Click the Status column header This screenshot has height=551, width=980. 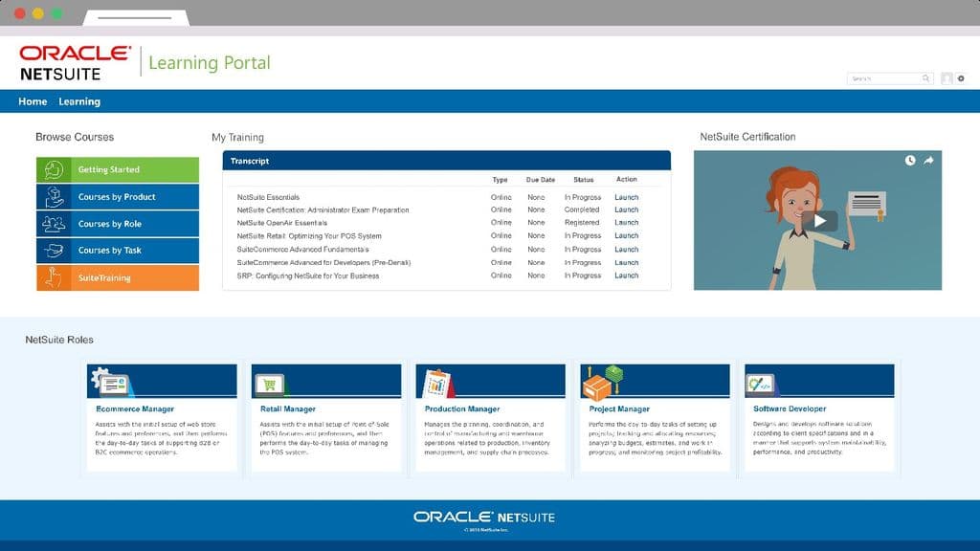[x=583, y=180]
